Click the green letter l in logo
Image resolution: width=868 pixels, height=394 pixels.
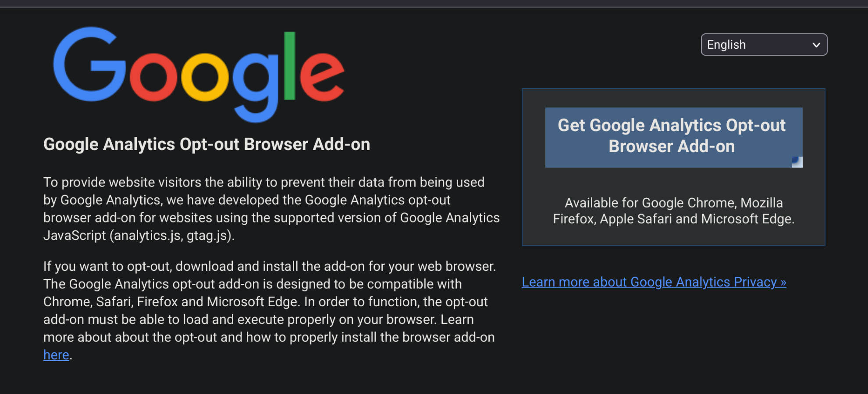(289, 66)
